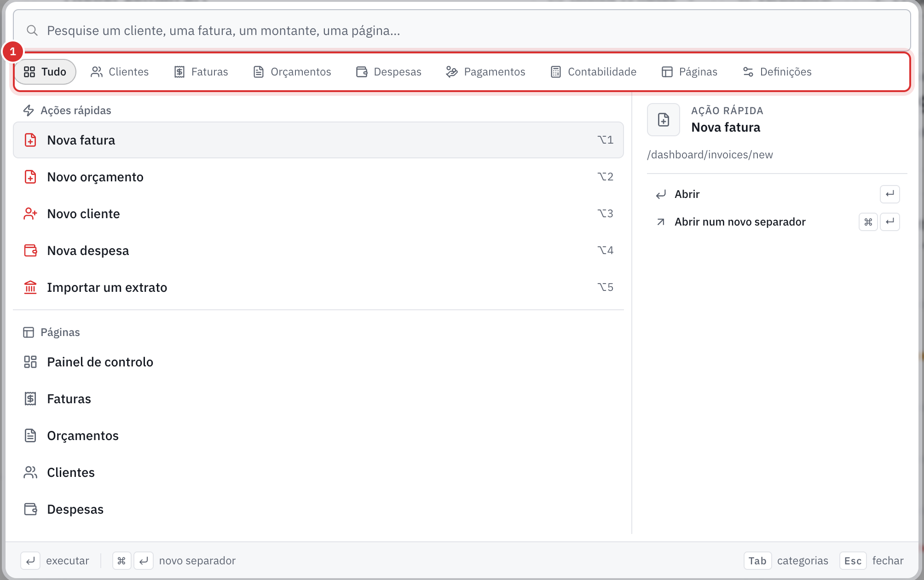Screen dimensions: 924x580
Task: Switch to the Clientes category tab
Action: point(120,72)
